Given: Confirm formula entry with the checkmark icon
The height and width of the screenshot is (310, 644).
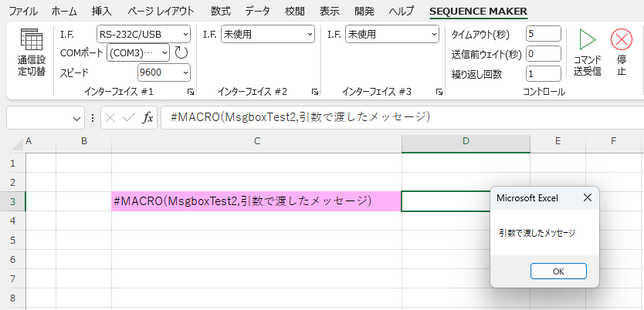Looking at the screenshot, I should click(129, 118).
